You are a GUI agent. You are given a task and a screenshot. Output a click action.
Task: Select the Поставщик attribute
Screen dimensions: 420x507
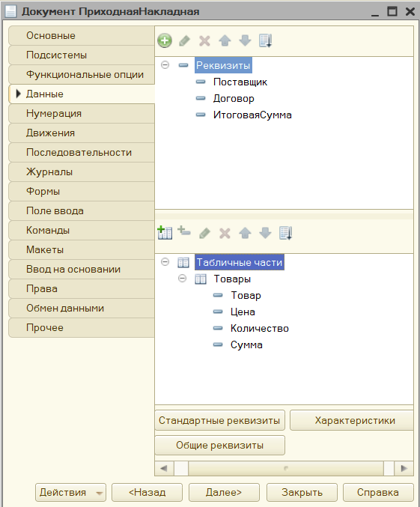coord(240,82)
